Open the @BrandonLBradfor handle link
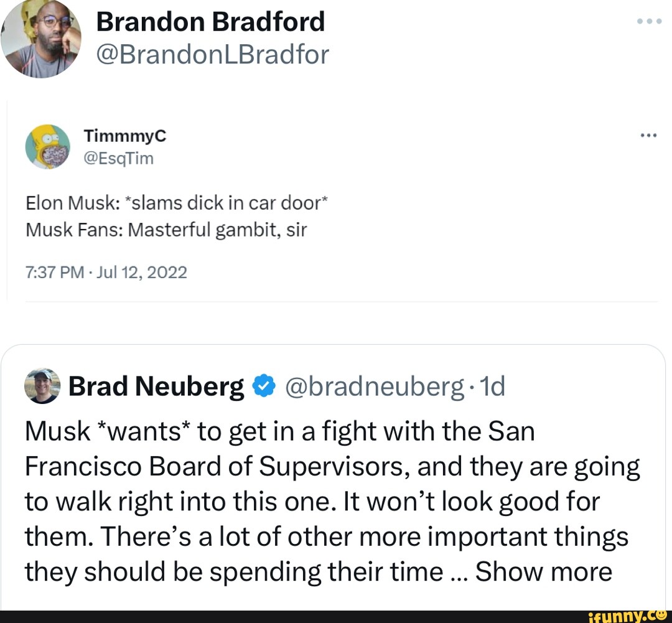The height and width of the screenshot is (623, 672). click(x=212, y=55)
